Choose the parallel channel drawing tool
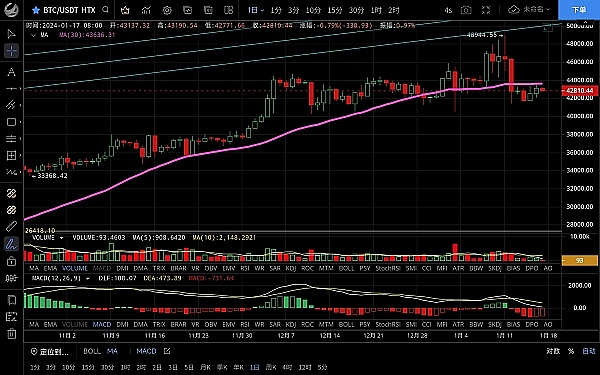Viewport: 600px width, 375px height. click(x=11, y=105)
